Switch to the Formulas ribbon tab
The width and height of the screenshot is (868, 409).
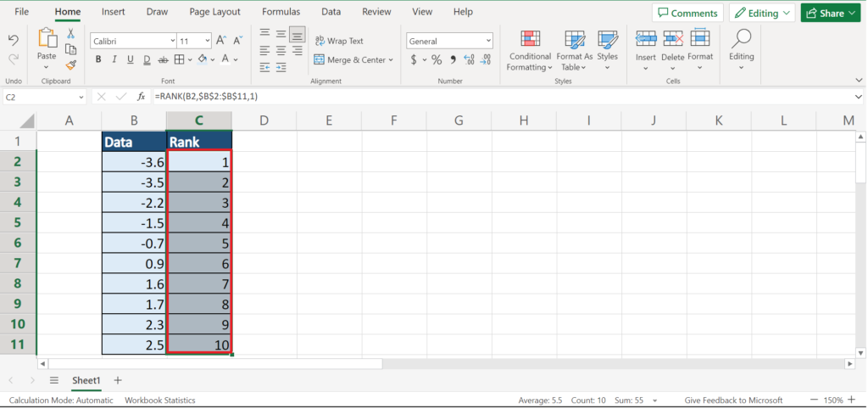point(281,12)
